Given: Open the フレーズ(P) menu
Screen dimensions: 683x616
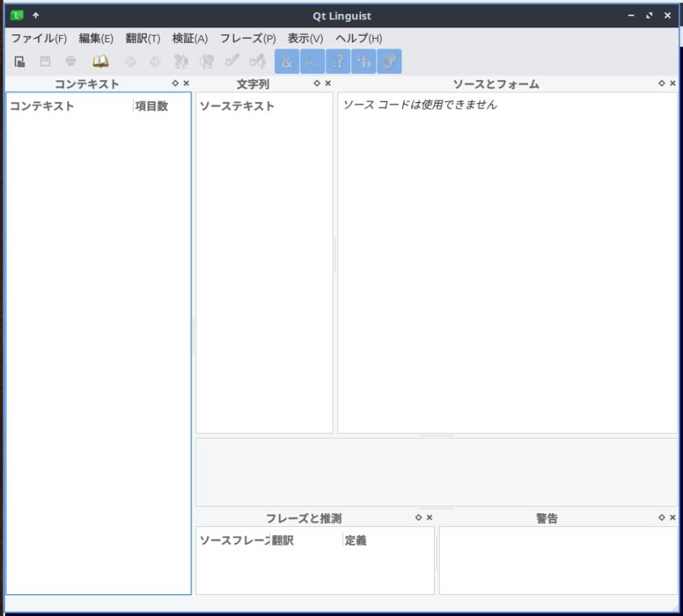Looking at the screenshot, I should (x=248, y=39).
